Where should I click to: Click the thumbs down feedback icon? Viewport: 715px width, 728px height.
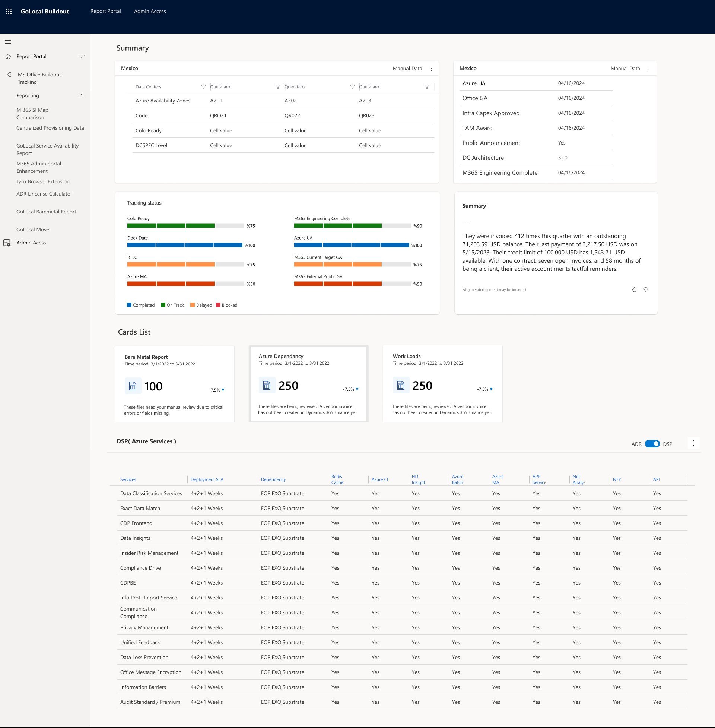pos(645,289)
